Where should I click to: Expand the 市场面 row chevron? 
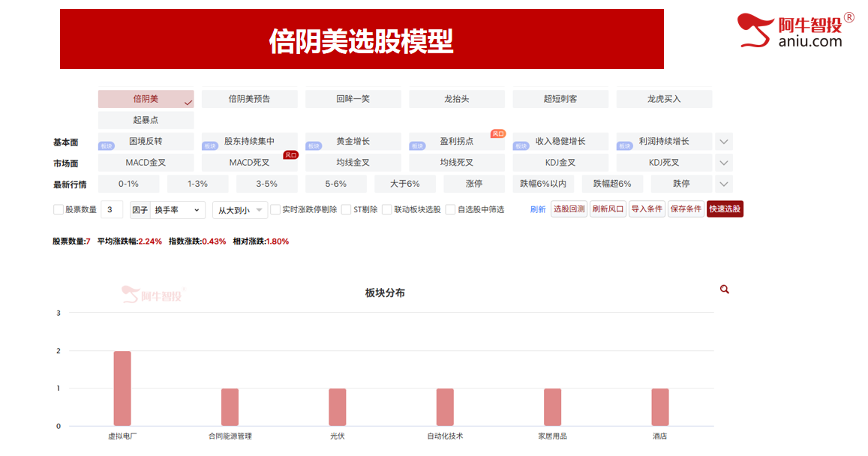coord(723,163)
